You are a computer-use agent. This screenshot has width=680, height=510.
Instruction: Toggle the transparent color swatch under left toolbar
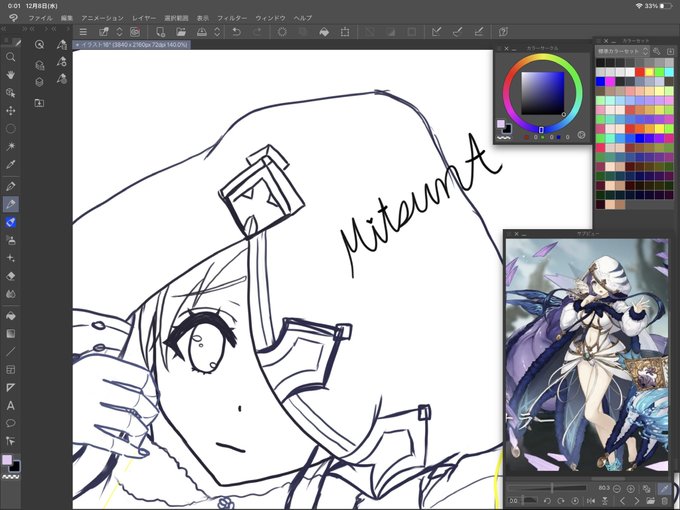(x=8, y=477)
